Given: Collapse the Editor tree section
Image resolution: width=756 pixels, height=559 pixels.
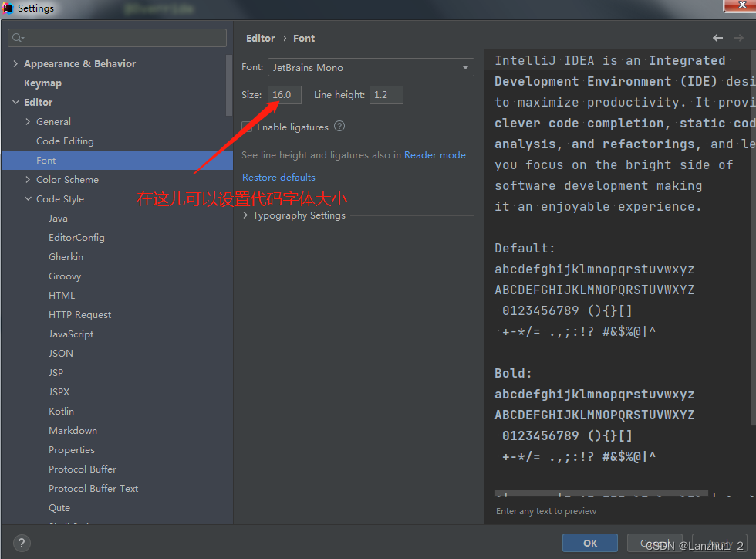Looking at the screenshot, I should (x=15, y=103).
